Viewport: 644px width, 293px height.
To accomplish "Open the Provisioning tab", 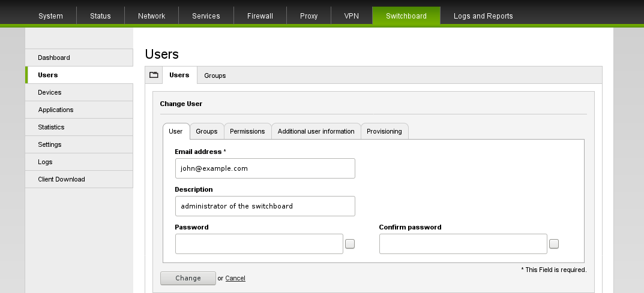I will pyautogui.click(x=384, y=131).
